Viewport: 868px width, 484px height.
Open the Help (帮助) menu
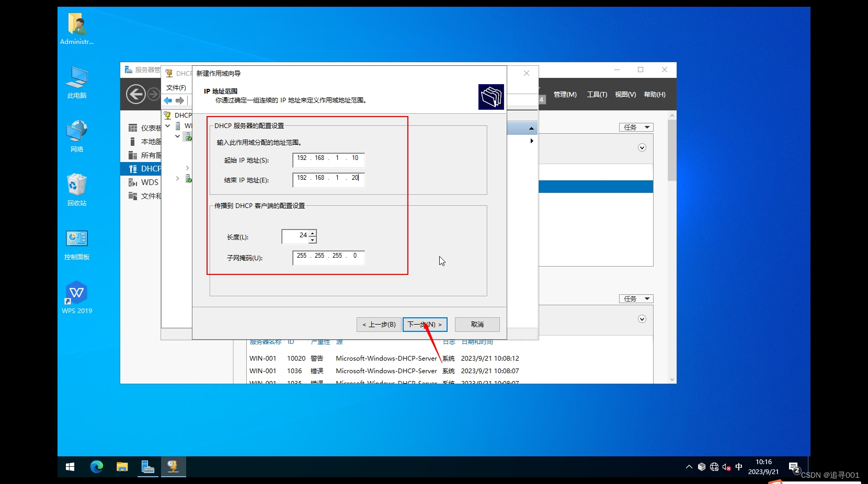pyautogui.click(x=655, y=95)
